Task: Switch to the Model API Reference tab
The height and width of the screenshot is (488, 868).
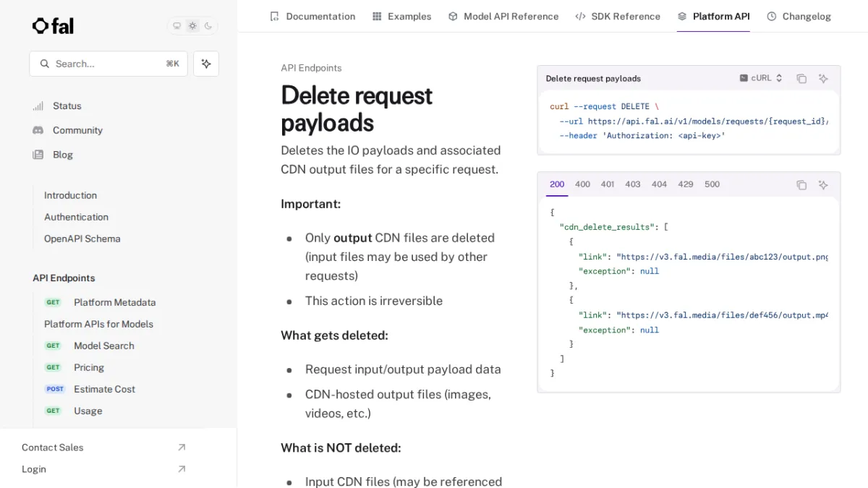Action: pos(503,16)
